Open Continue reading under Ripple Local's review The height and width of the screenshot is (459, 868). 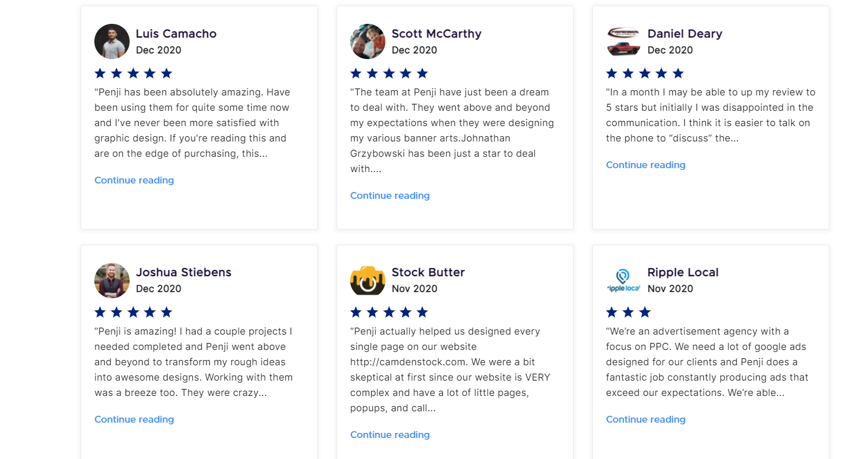click(x=646, y=419)
